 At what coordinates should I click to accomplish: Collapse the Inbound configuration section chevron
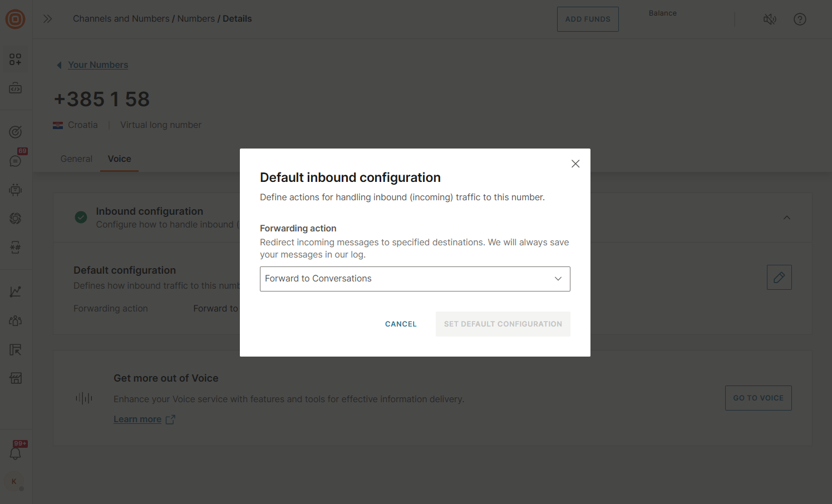786,218
